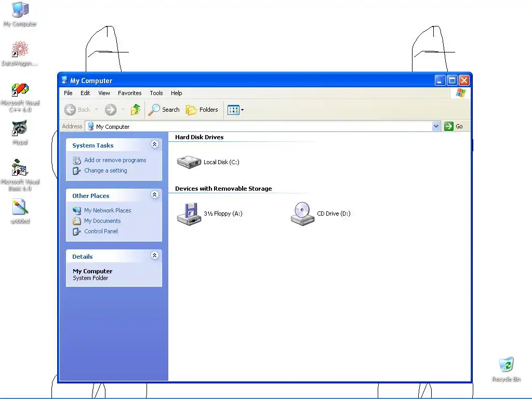Go to My Documents link
532x399 pixels.
tap(102, 221)
